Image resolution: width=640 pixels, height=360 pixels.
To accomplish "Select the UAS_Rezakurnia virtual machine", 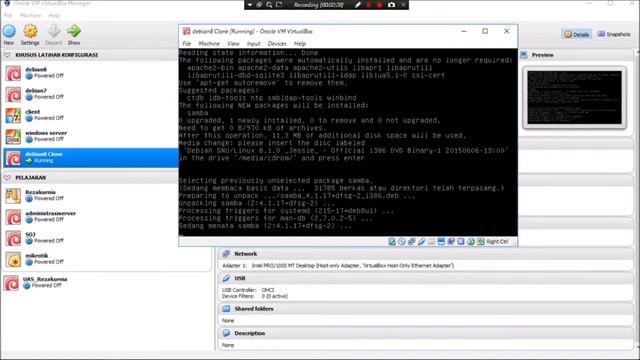I will 106,282.
